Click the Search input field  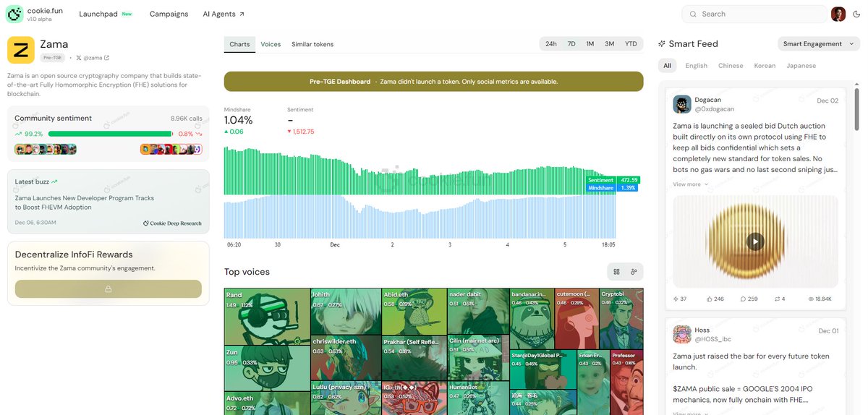tap(754, 14)
